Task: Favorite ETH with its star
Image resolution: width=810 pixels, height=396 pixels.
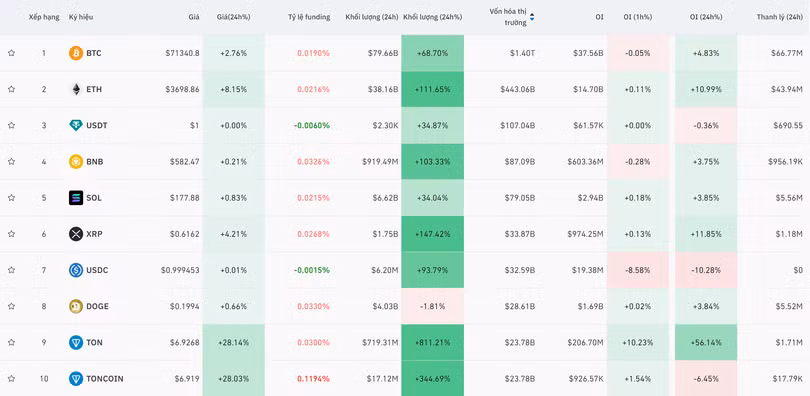Action: click(x=11, y=89)
